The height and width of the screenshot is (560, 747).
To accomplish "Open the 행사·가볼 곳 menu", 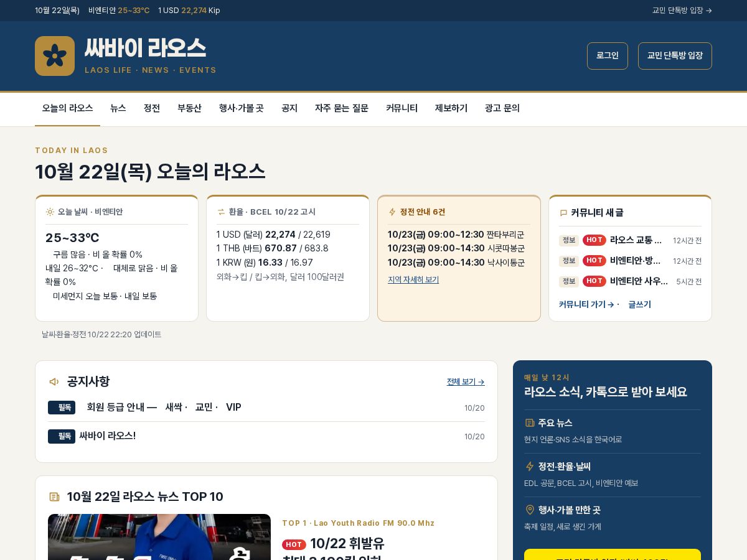I will tap(242, 108).
